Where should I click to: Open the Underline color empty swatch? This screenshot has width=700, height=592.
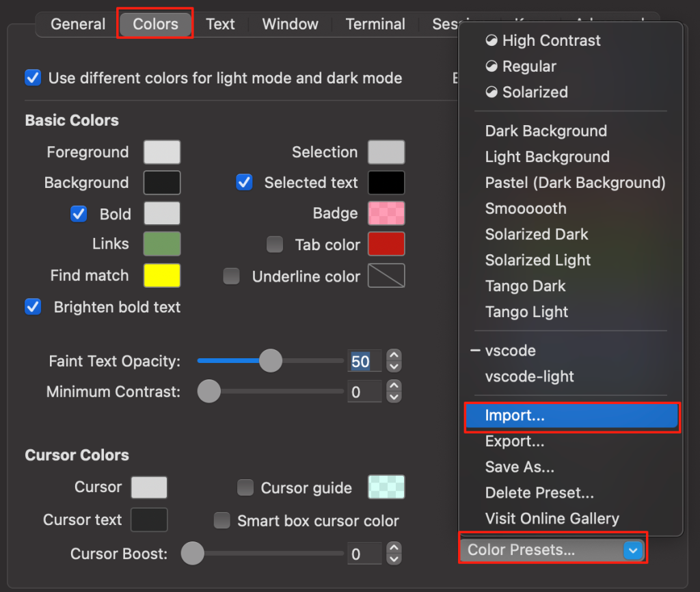(386, 275)
